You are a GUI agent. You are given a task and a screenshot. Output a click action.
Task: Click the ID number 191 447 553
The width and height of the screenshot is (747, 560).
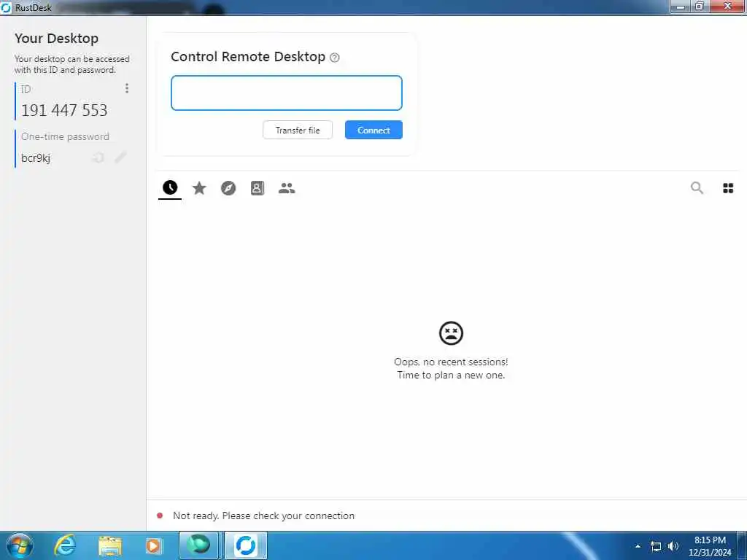click(64, 111)
